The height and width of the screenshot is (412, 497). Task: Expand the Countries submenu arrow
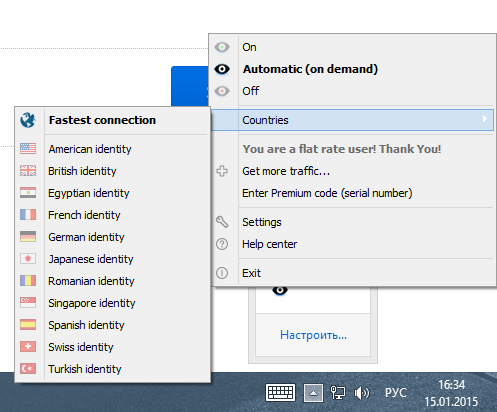pos(485,119)
